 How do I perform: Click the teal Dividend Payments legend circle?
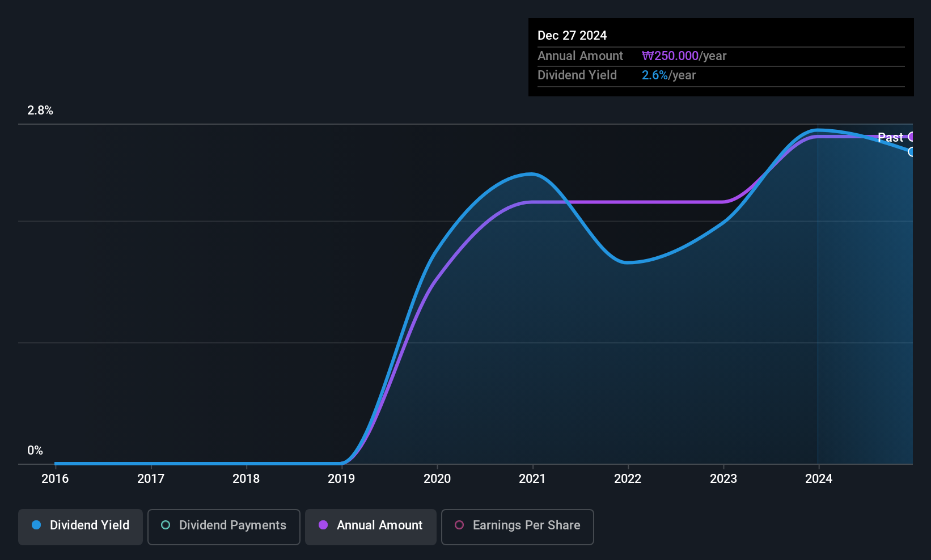166,525
